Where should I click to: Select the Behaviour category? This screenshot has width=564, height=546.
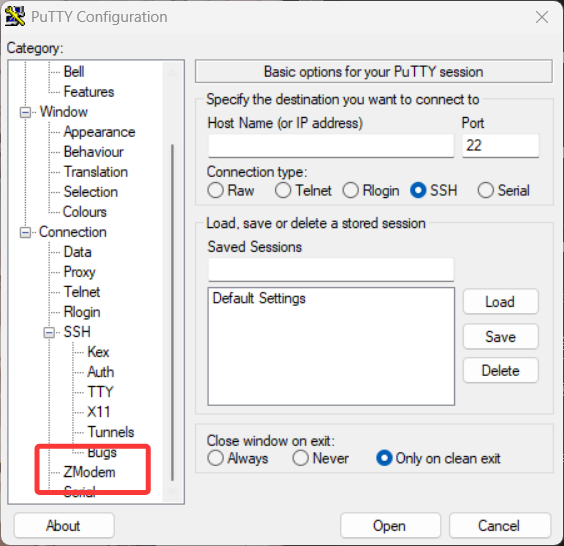(x=94, y=152)
